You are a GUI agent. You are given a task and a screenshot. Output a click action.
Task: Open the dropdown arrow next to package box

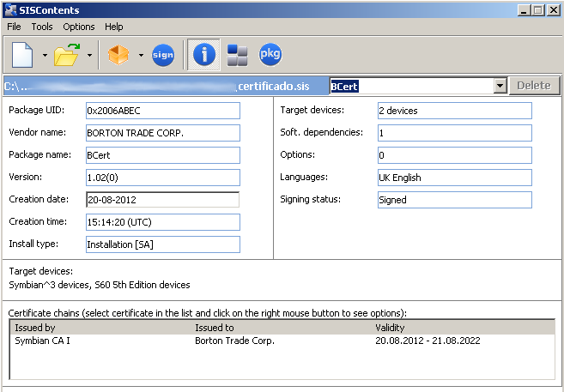click(x=141, y=55)
